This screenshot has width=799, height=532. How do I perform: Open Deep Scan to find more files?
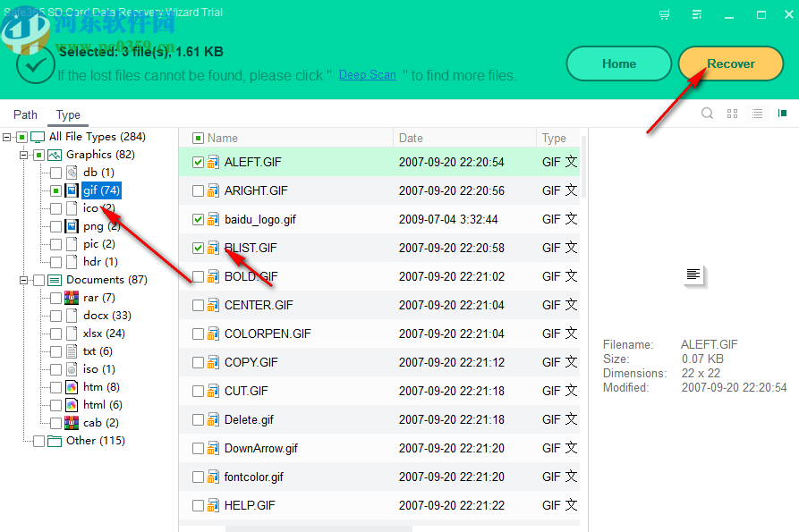coord(367,75)
